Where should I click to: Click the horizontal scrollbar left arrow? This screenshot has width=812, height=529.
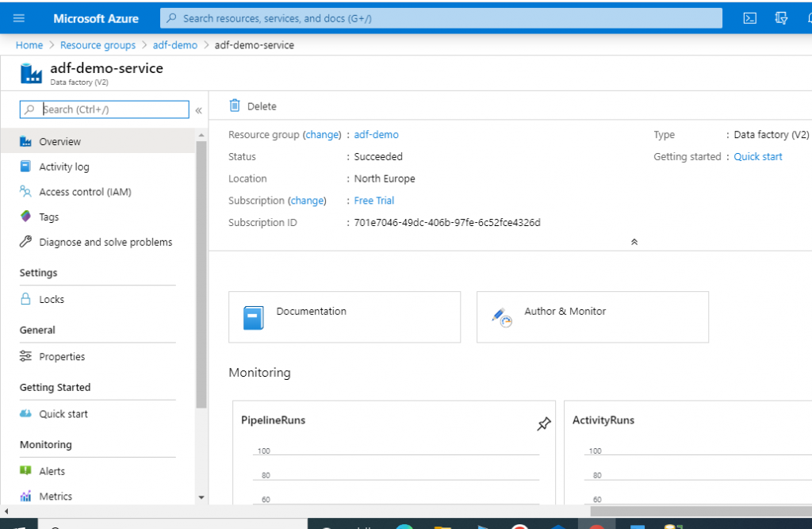(x=6, y=512)
